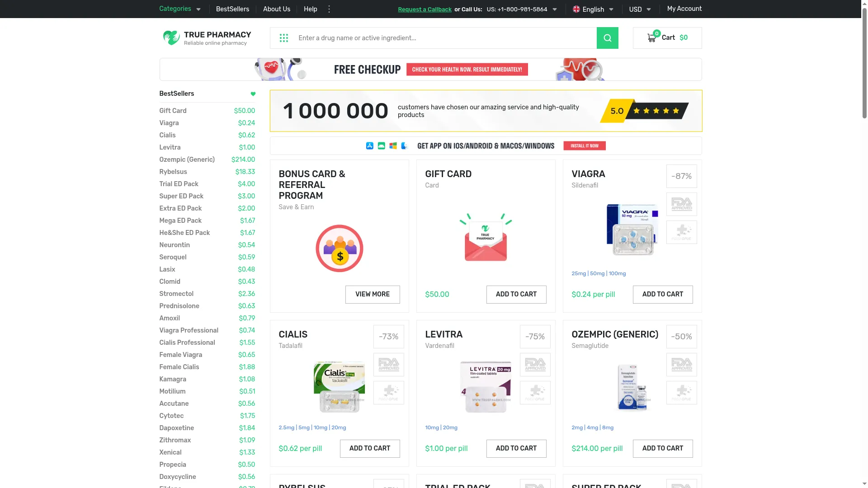Viewport: 868px width, 488px height.
Task: Click the App Store icon in app banner
Action: [x=369, y=146]
